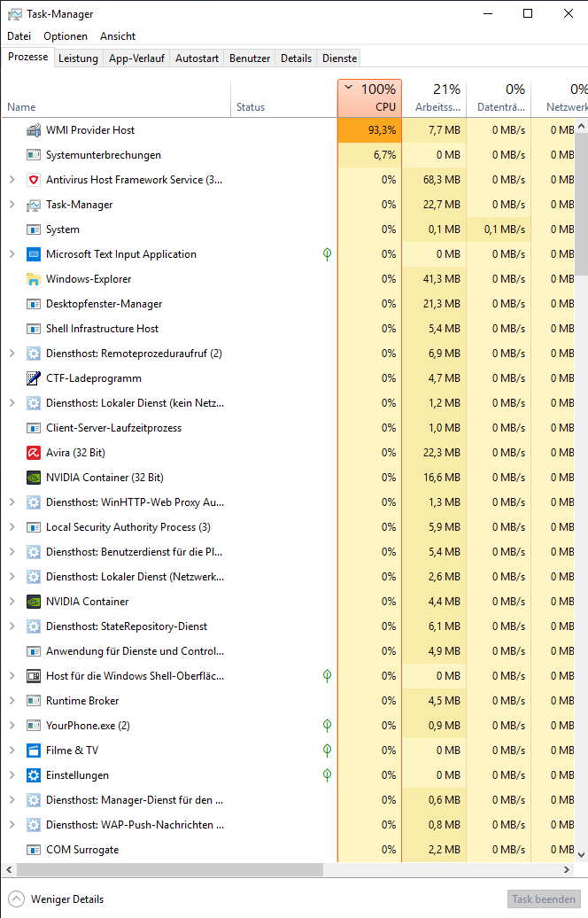Click the System process icon
588x918 pixels.
34,229
